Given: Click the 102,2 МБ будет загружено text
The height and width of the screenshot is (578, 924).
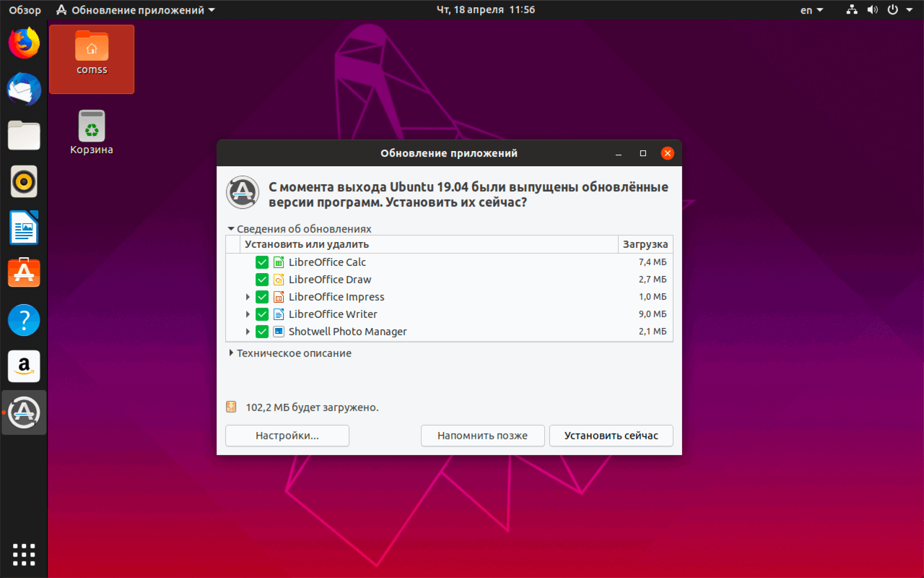Looking at the screenshot, I should click(312, 407).
